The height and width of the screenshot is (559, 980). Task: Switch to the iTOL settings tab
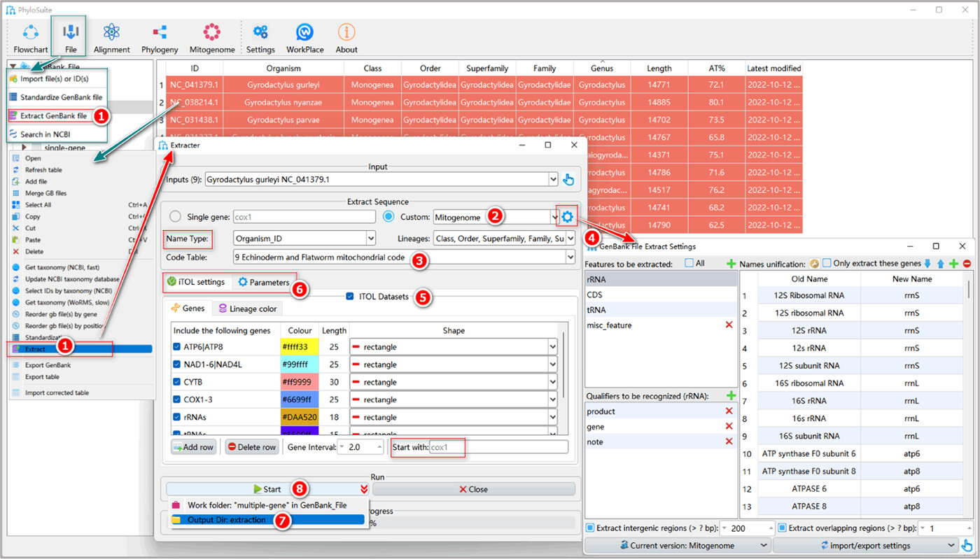tap(196, 282)
